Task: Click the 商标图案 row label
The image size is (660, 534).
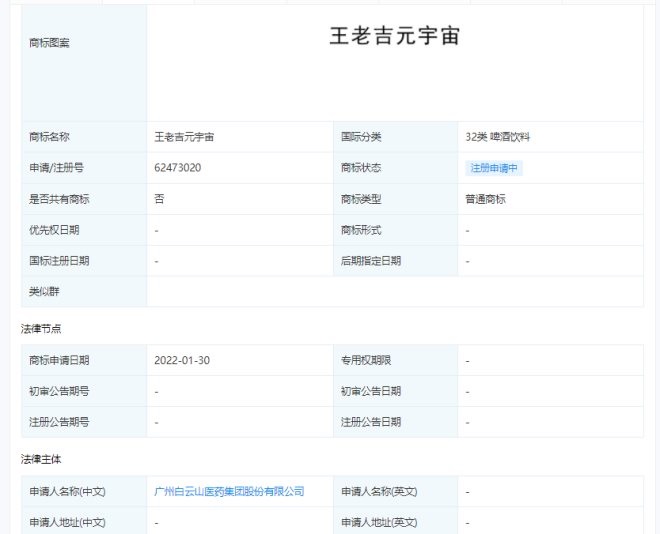Action: [50, 43]
